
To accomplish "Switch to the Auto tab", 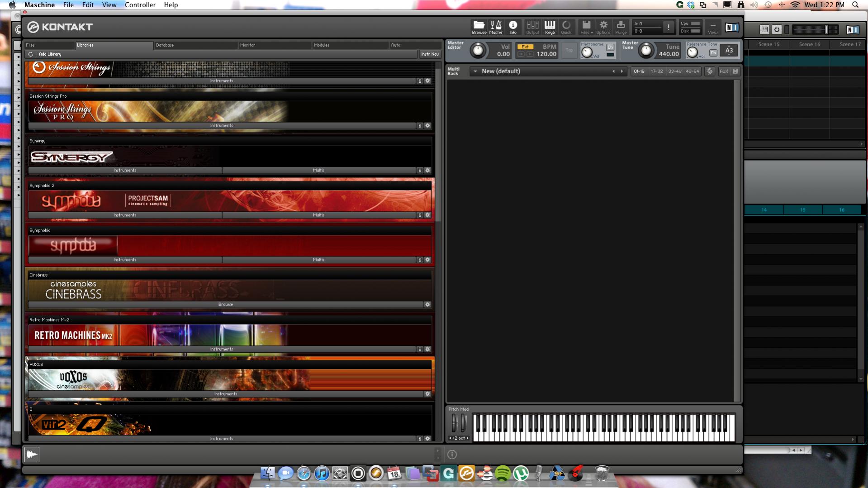I will (415, 45).
